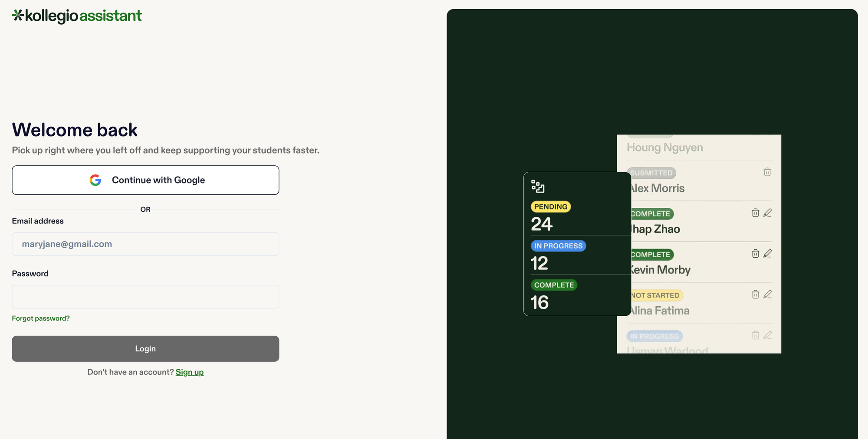Click the trash icon next to Alex Morris

pyautogui.click(x=767, y=172)
